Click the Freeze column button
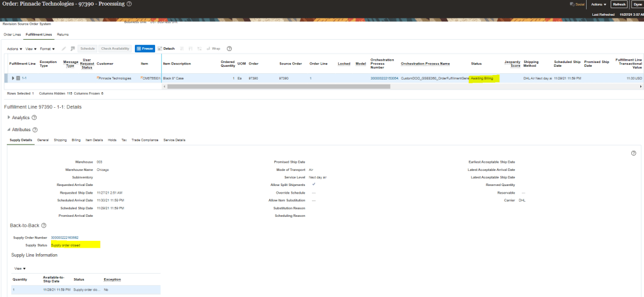This screenshot has width=644, height=297. click(x=144, y=48)
